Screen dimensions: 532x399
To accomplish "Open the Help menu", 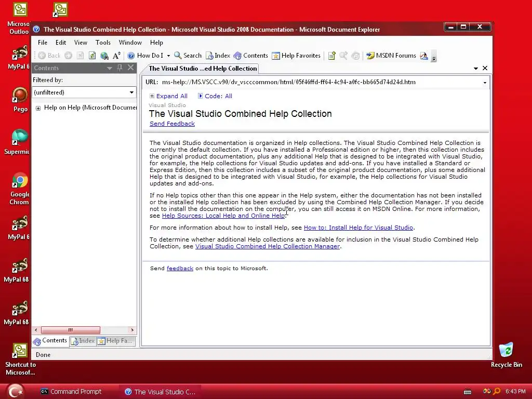I will [x=156, y=43].
